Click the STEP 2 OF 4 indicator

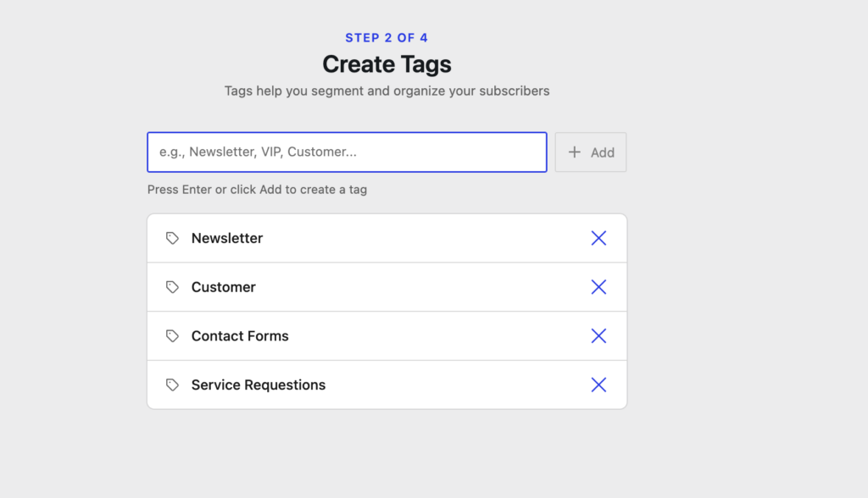click(386, 37)
